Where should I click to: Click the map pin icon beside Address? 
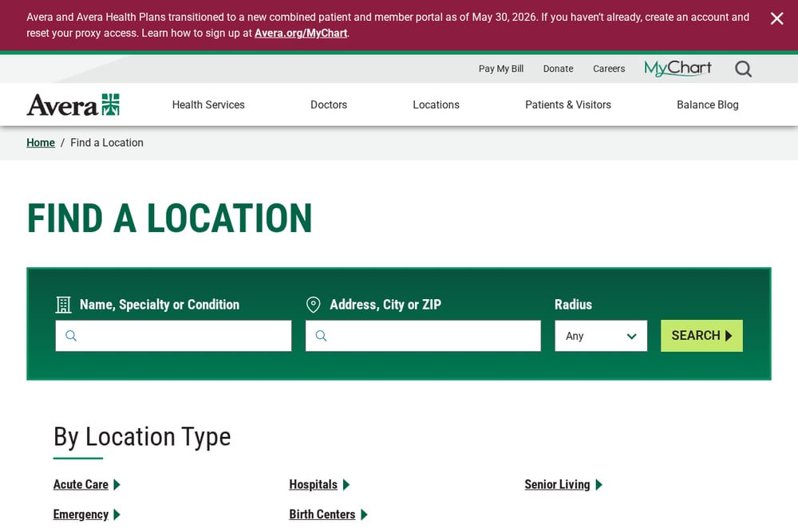tap(313, 305)
